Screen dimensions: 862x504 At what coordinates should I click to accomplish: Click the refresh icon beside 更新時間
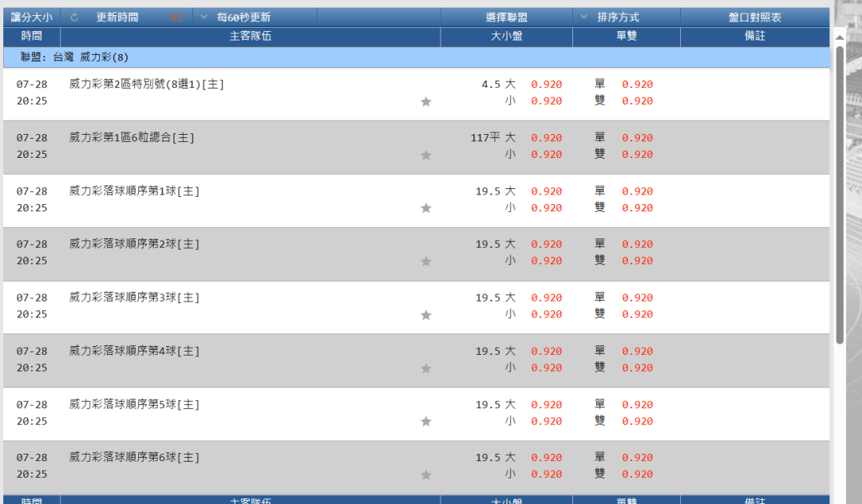(74, 18)
